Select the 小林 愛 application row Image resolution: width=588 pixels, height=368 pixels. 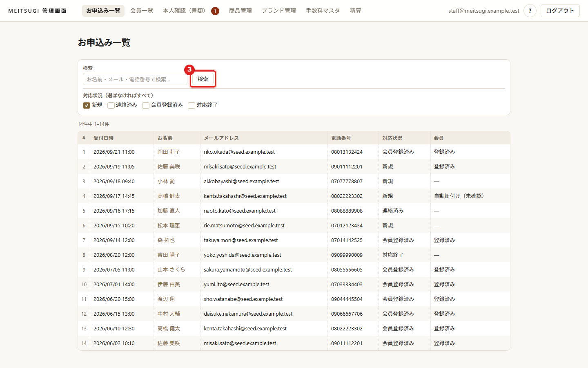pyautogui.click(x=294, y=181)
